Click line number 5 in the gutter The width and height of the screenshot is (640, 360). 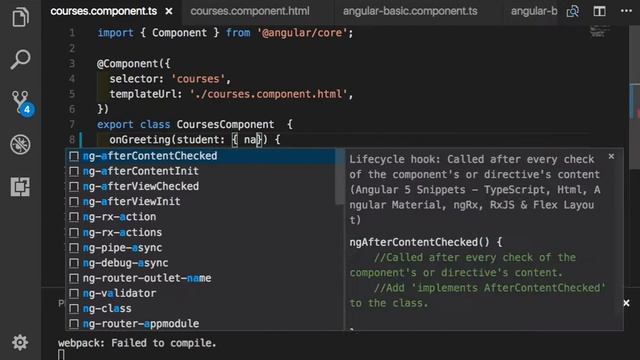[x=72, y=94]
